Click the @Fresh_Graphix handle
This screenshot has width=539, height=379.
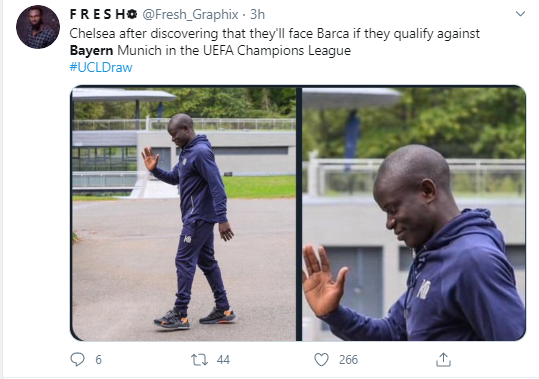click(x=190, y=14)
